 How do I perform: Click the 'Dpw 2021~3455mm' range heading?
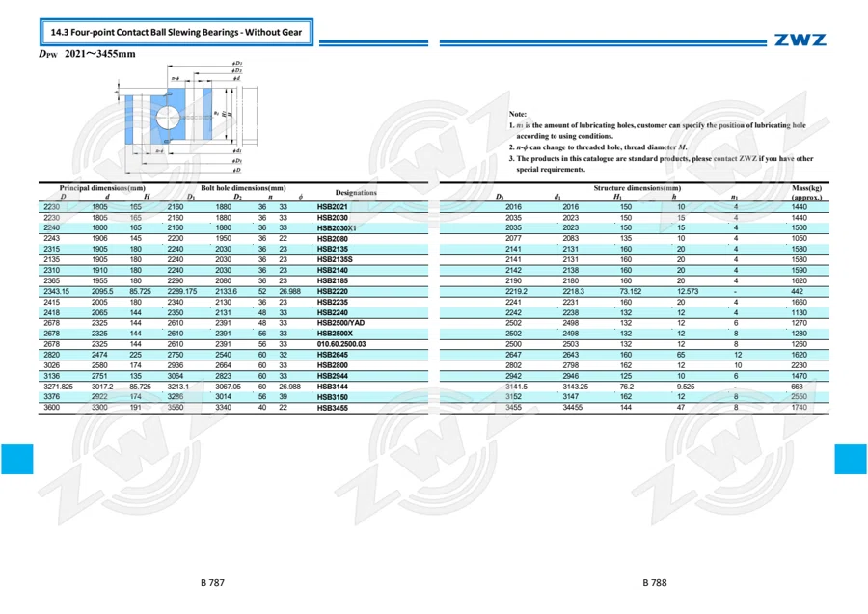(x=87, y=54)
